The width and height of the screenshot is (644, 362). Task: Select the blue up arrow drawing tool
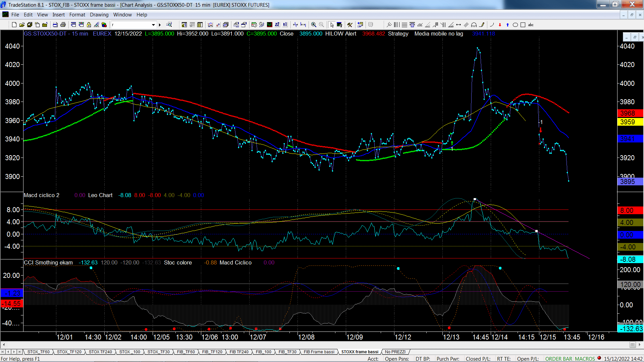507,25
